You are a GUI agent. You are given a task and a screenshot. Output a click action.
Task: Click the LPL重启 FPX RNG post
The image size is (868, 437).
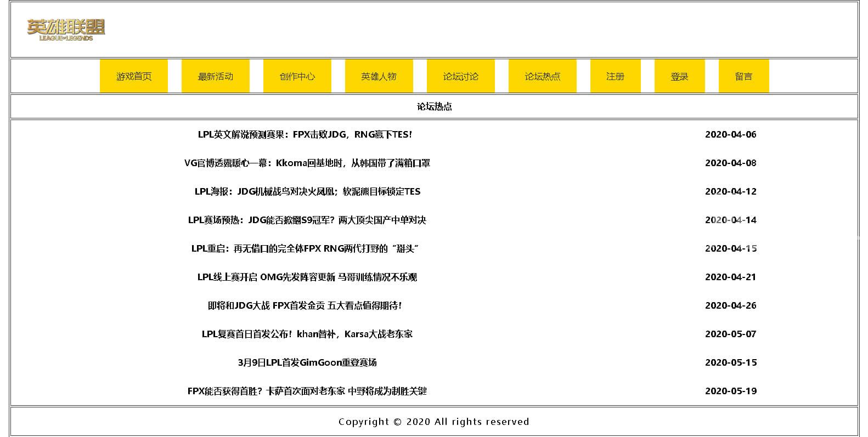(x=305, y=248)
